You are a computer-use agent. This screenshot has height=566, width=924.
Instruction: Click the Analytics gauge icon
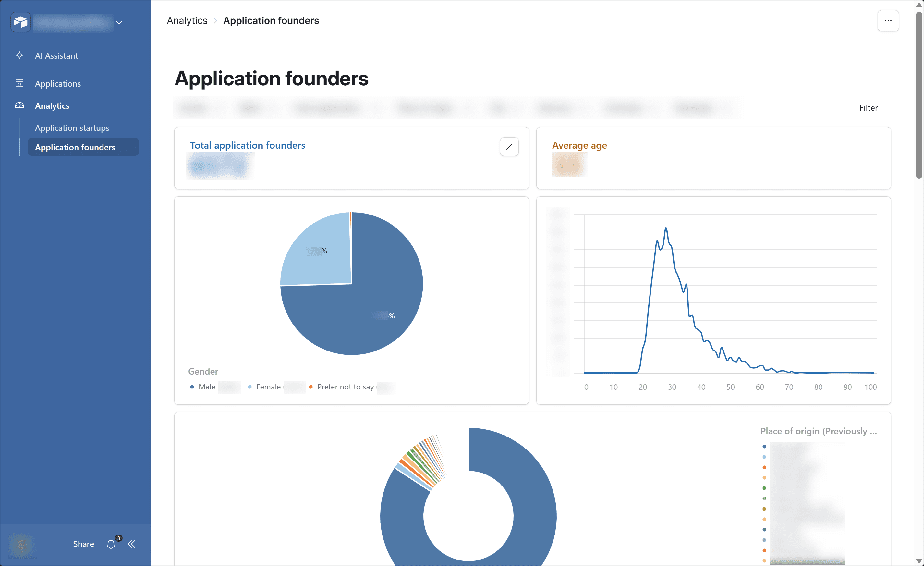point(19,105)
